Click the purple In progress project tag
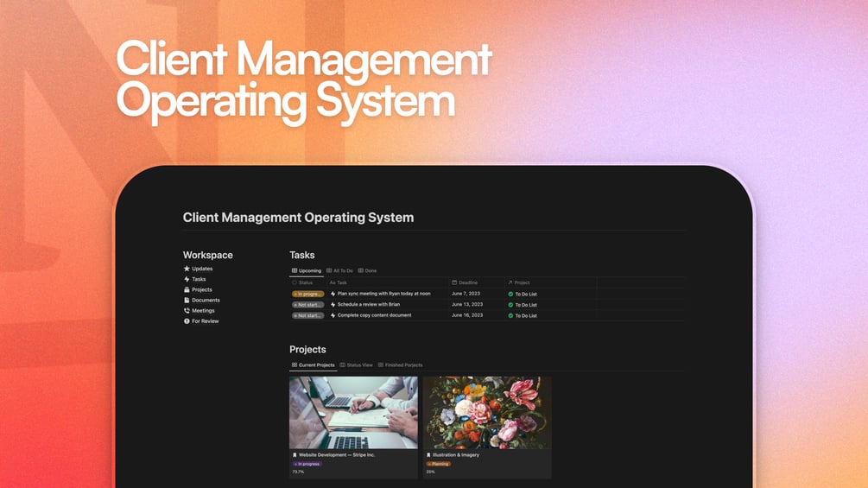The height and width of the screenshot is (488, 868). [x=307, y=464]
